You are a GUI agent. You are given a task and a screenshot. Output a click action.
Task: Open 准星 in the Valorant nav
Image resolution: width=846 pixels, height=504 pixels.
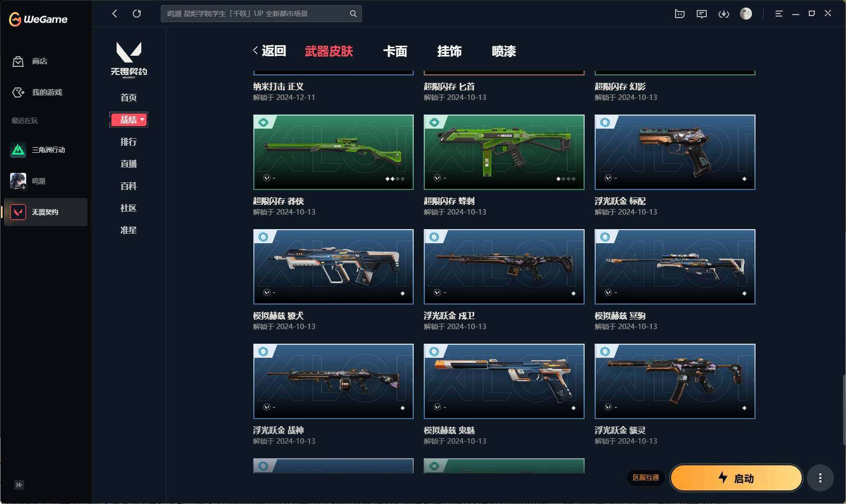(129, 230)
